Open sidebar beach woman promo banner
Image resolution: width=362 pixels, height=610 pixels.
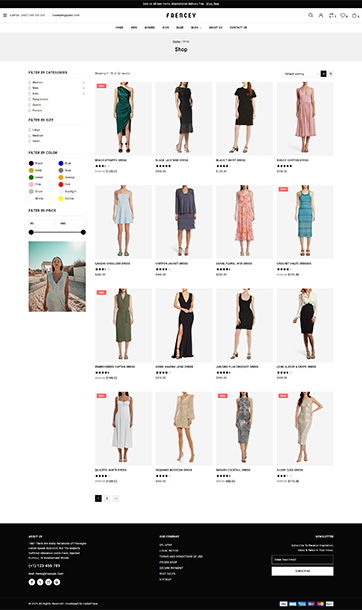tap(57, 276)
